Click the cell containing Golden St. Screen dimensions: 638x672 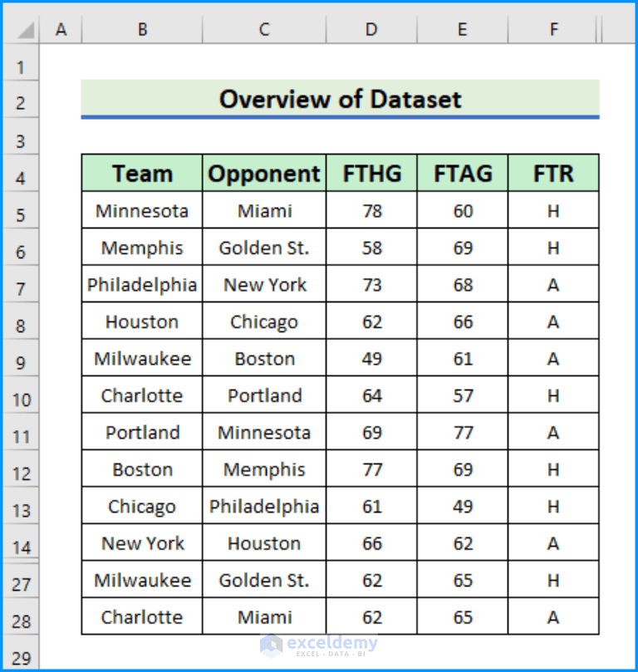(263, 247)
